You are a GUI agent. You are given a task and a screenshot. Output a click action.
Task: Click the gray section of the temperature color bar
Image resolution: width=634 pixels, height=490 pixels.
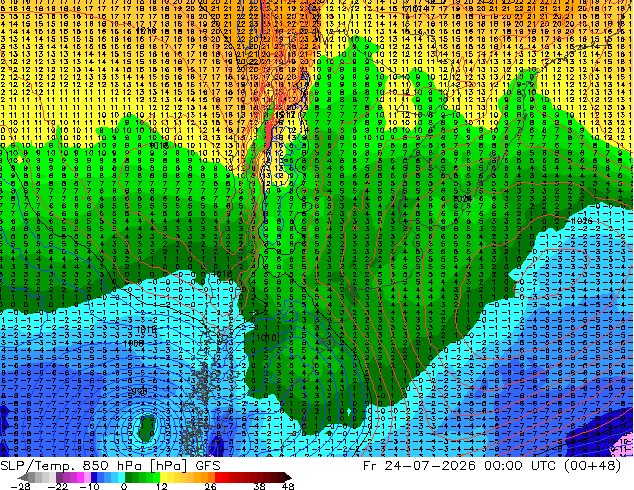(x=38, y=477)
